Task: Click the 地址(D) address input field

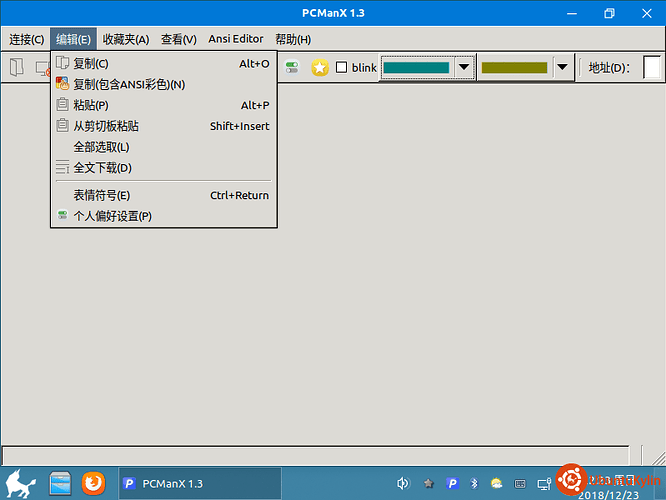Action: [652, 68]
